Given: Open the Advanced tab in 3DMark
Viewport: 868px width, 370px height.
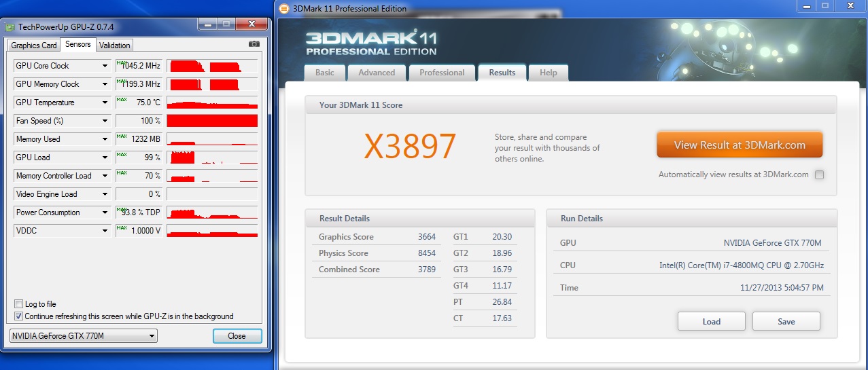Looking at the screenshot, I should pyautogui.click(x=377, y=73).
